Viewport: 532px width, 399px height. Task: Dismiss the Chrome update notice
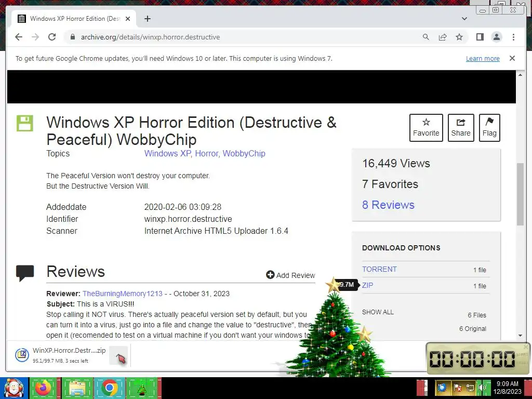coord(512,58)
